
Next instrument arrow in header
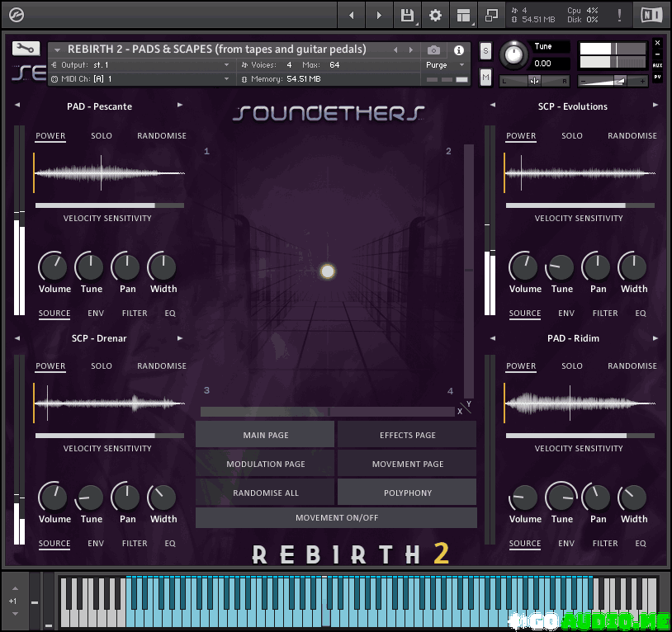[410, 50]
